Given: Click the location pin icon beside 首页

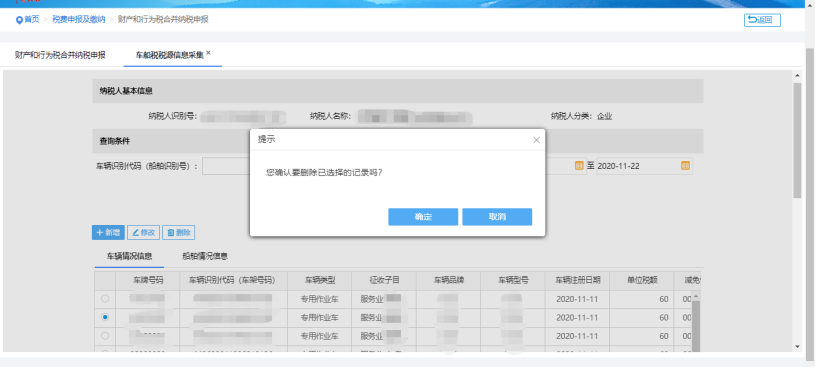Looking at the screenshot, I should [19, 20].
